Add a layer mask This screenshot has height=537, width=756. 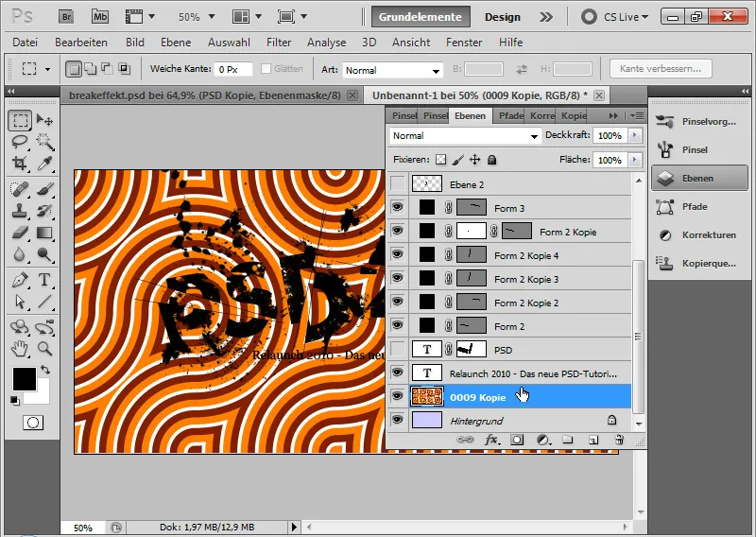click(x=517, y=440)
